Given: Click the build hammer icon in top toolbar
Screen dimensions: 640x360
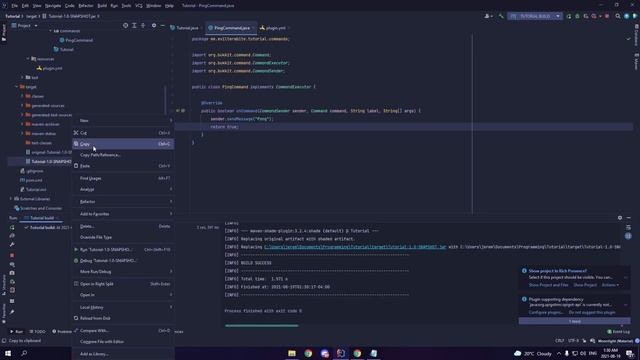Looking at the screenshot, I should (501, 16).
